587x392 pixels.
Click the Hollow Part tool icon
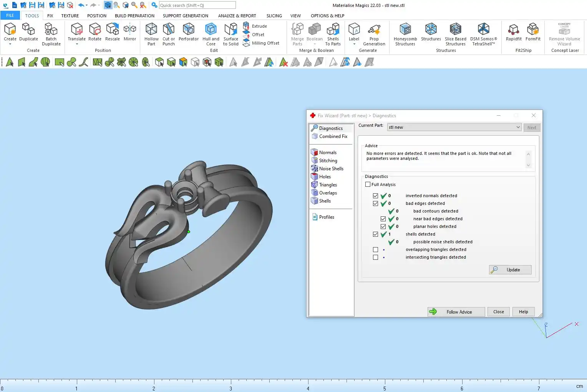(151, 30)
